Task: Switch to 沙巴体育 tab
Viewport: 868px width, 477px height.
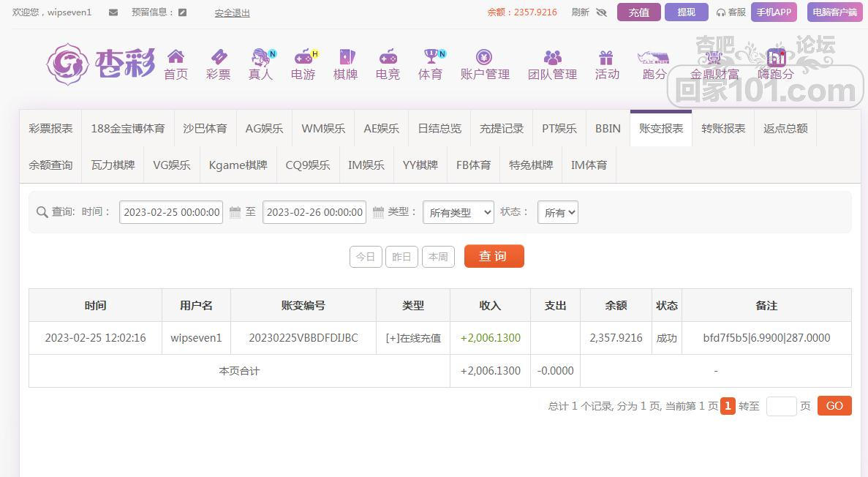Action: 205,129
